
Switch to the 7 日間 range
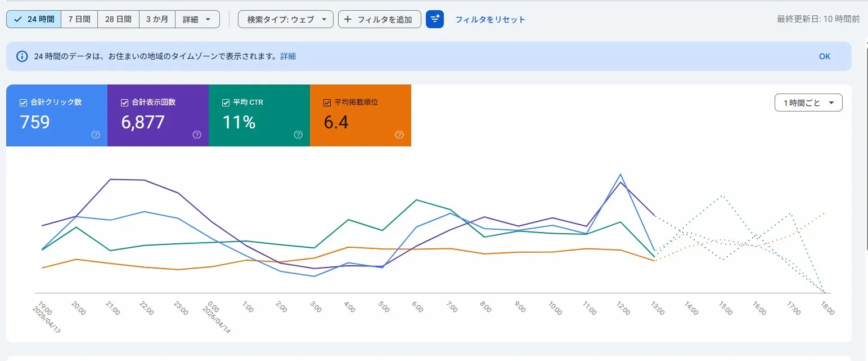(x=79, y=19)
